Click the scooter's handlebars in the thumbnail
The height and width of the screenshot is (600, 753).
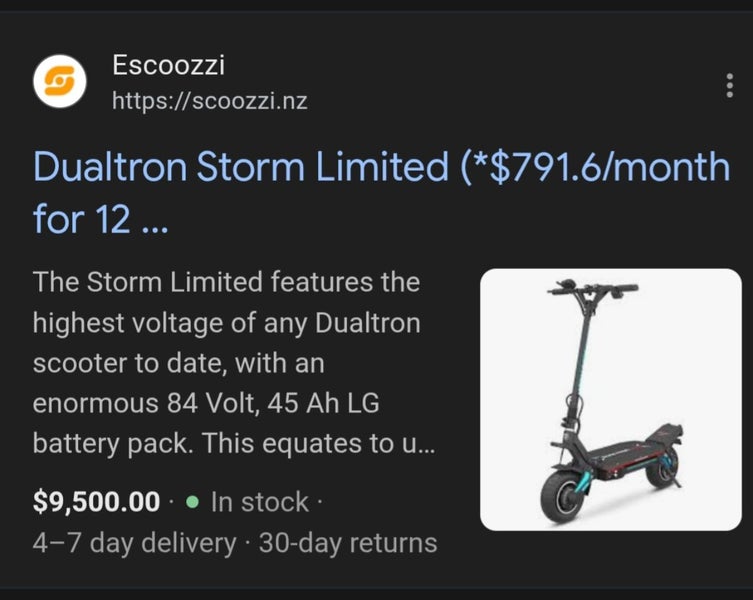592,289
